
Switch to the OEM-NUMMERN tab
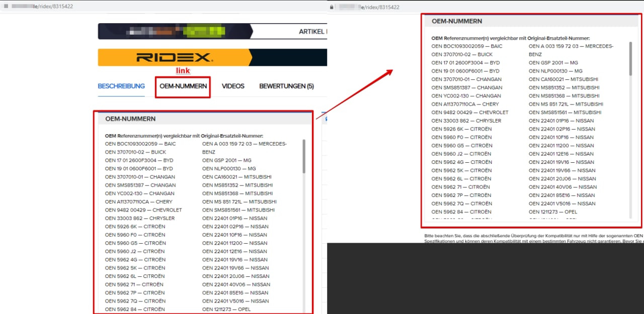(183, 86)
